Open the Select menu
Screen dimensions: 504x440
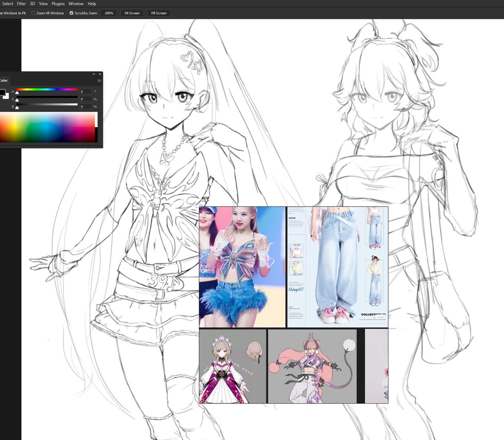7,3
